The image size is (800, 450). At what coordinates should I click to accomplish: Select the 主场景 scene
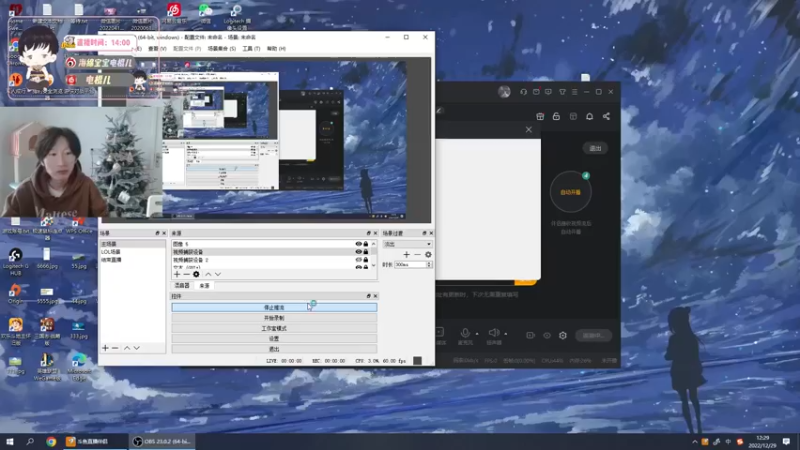133,244
